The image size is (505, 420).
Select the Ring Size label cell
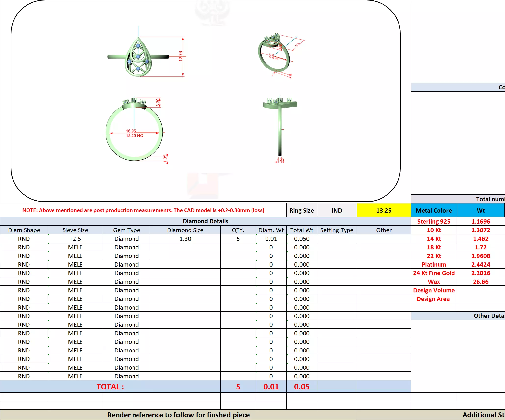point(302,210)
